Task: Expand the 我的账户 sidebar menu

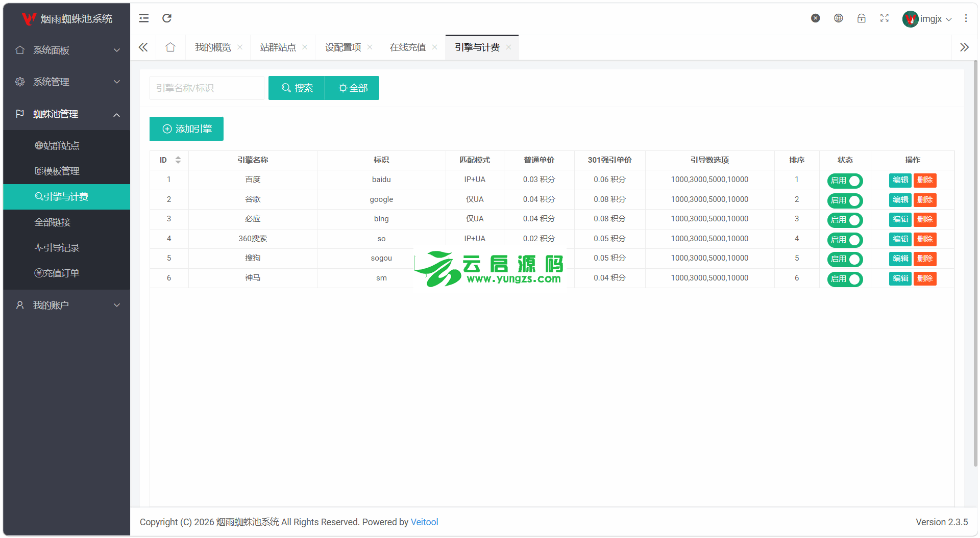Action: coord(67,305)
